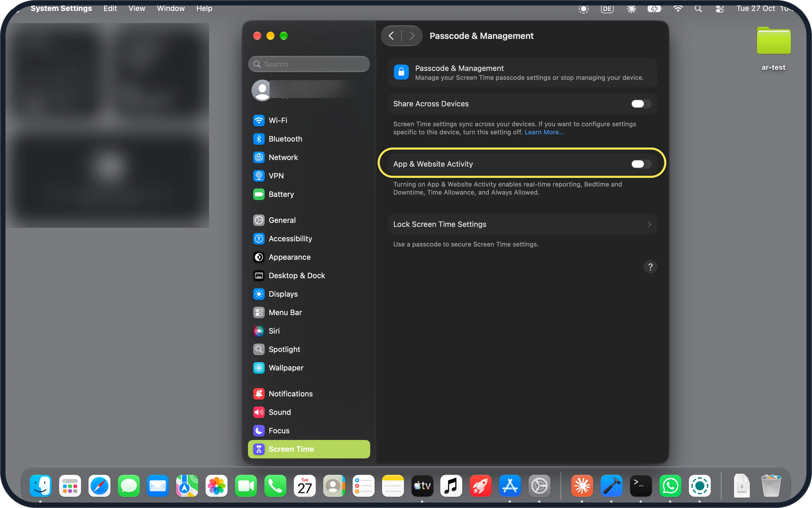Select Screen Time in the sidebar
The height and width of the screenshot is (508, 812).
coord(309,449)
